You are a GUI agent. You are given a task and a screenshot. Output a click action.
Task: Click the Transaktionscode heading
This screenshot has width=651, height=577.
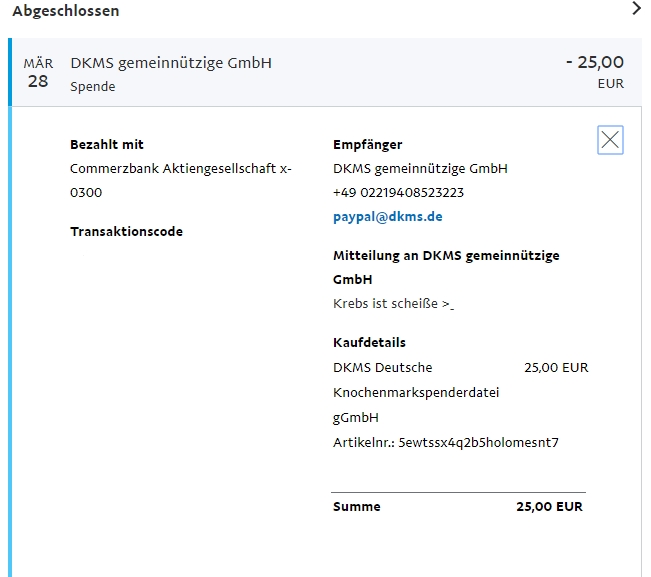(x=126, y=232)
